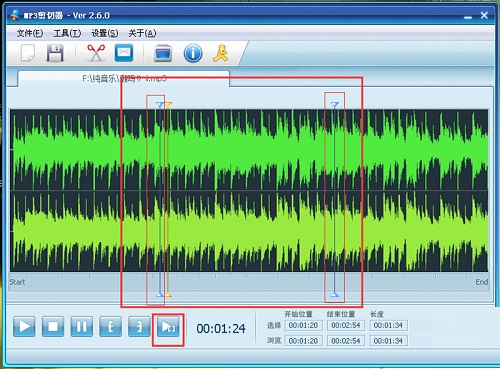Click the 浏览 end position field 00:02:54

coord(346,341)
